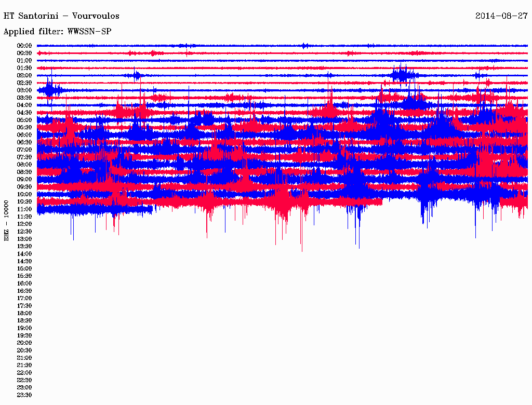
Task: Click the 02:00 time label
Action: coord(24,75)
